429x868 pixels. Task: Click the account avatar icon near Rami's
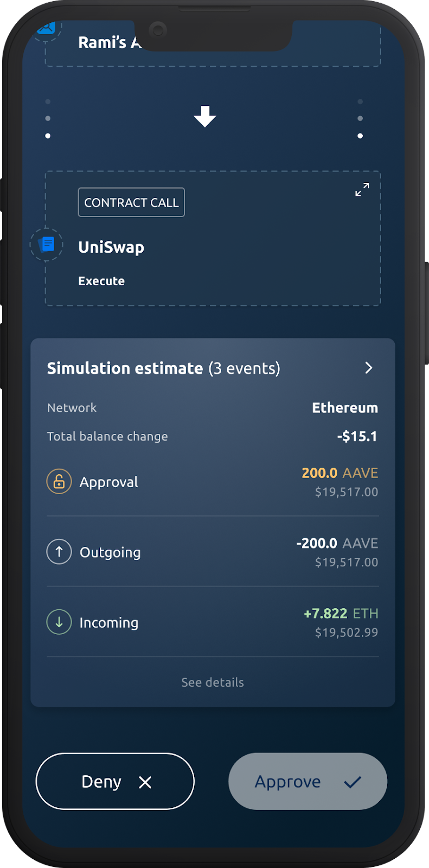46,27
